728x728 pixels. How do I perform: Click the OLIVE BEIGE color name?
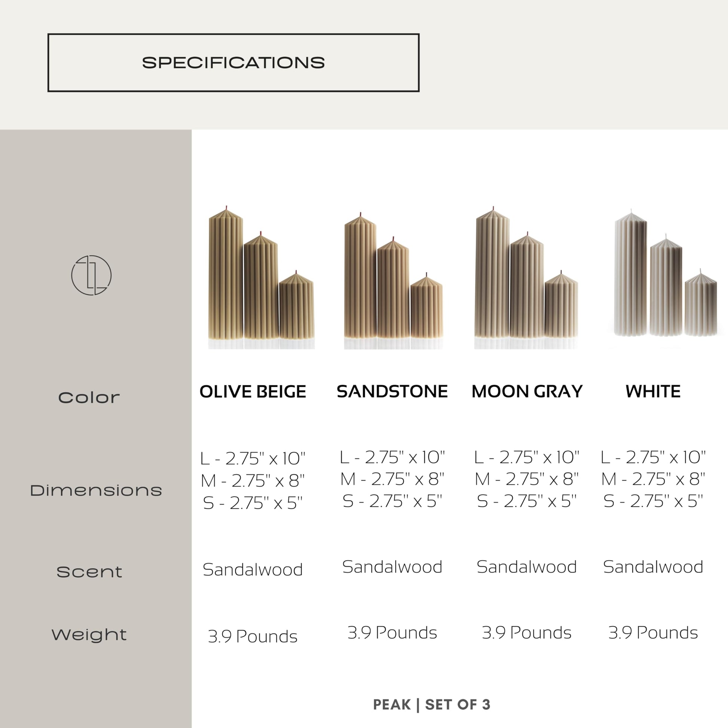pos(253,392)
